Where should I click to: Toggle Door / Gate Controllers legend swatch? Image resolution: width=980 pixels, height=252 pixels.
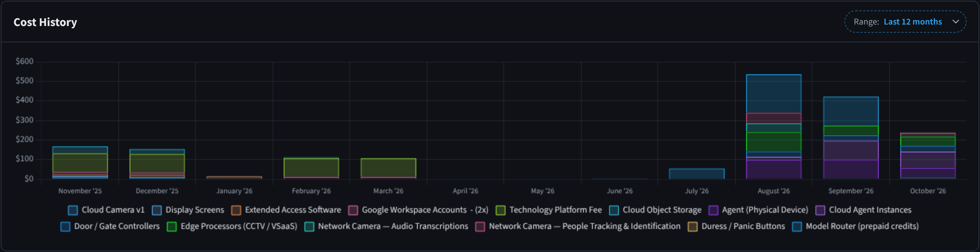(x=65, y=227)
